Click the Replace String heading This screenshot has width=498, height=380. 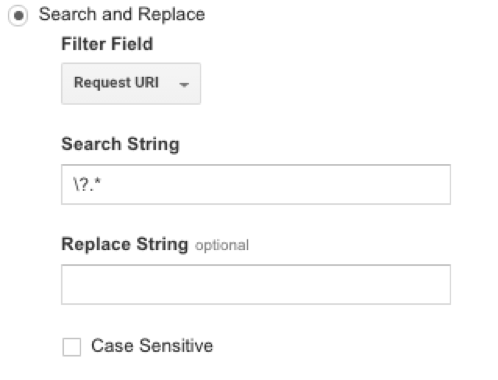tap(125, 244)
